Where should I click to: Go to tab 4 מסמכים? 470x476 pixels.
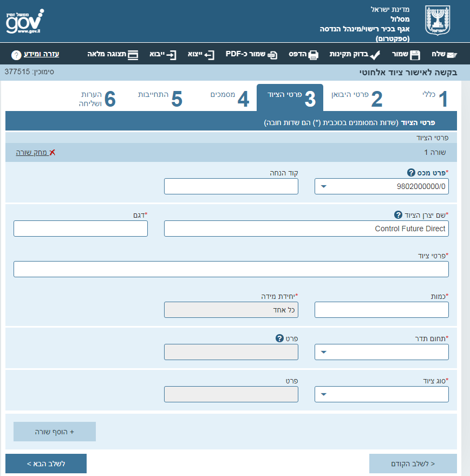(230, 99)
